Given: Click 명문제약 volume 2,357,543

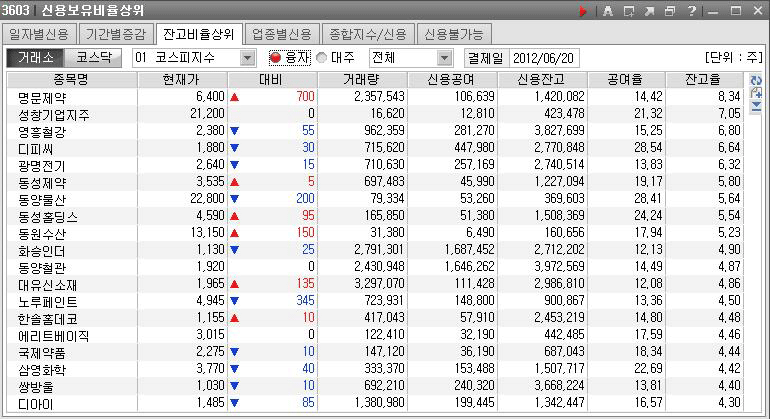Looking at the screenshot, I should [x=379, y=97].
